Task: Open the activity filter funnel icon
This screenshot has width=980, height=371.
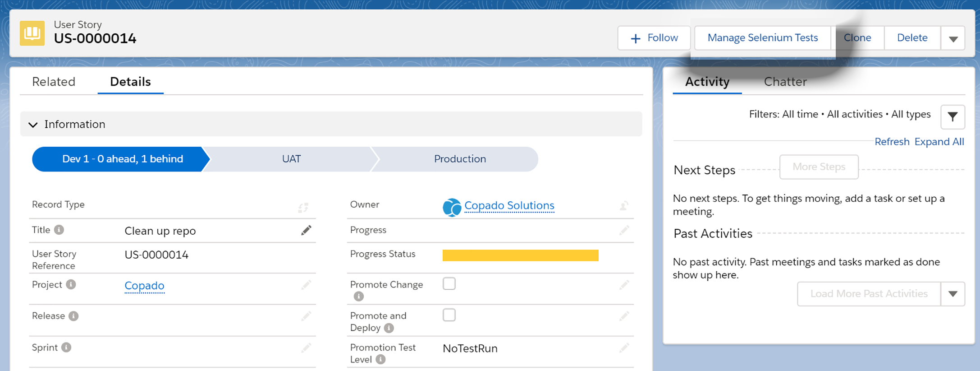Action: coord(953,117)
